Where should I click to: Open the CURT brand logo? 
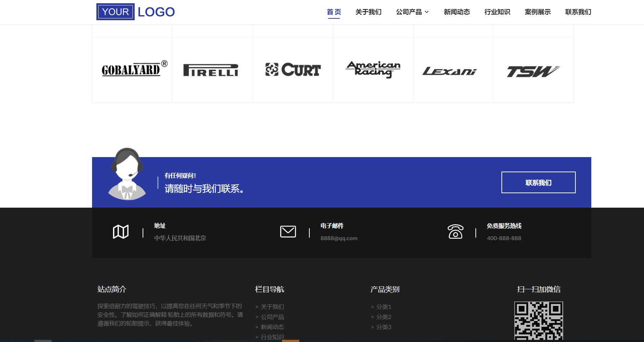pos(293,70)
